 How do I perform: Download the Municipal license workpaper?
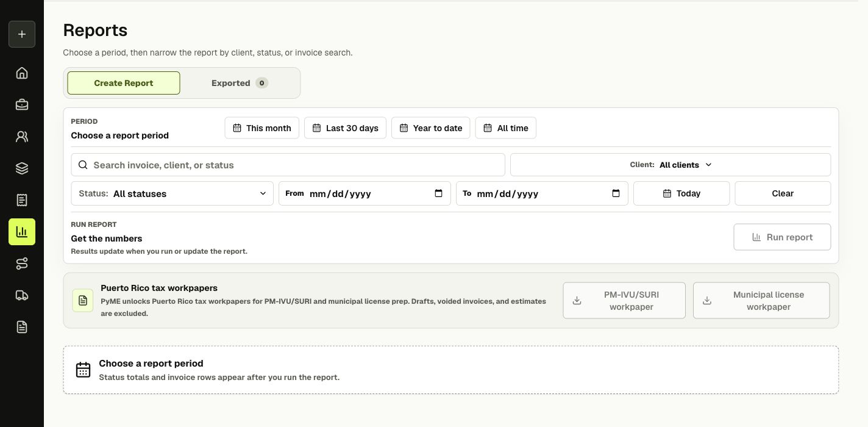(761, 300)
